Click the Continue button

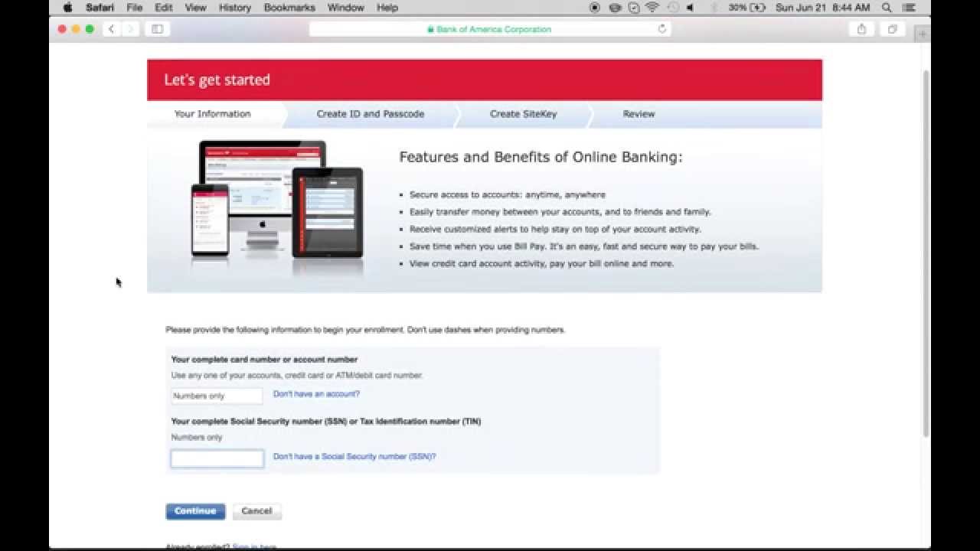(195, 511)
